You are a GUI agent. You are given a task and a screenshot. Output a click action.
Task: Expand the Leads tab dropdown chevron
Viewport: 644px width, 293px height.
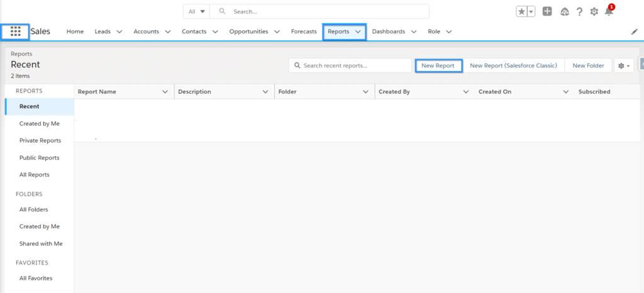[x=119, y=31]
